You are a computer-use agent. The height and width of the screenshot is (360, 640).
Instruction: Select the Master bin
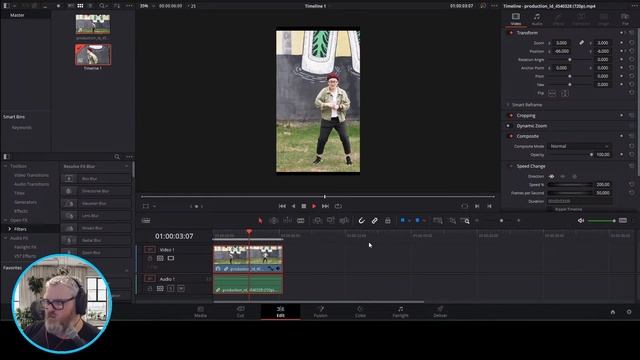[17, 15]
